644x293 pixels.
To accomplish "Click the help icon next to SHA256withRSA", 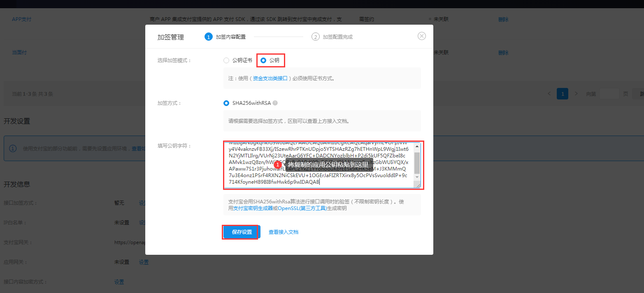I will pos(275,103).
